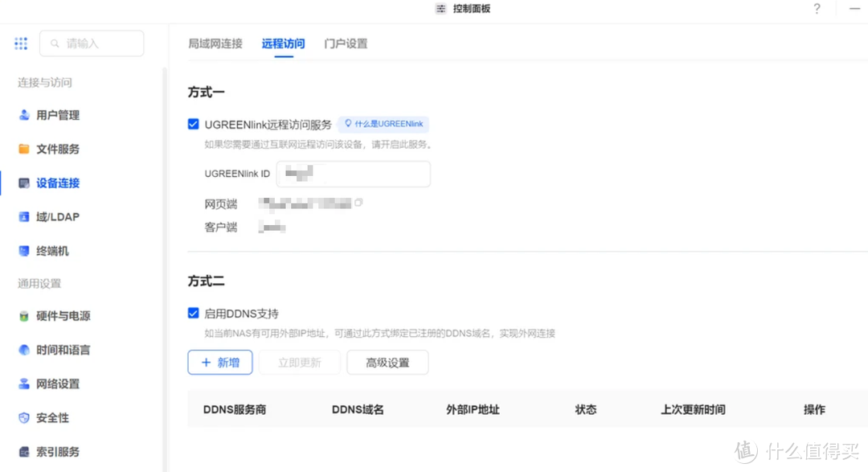
Task: Uncheck 启用DDNS支持
Action: point(193,314)
